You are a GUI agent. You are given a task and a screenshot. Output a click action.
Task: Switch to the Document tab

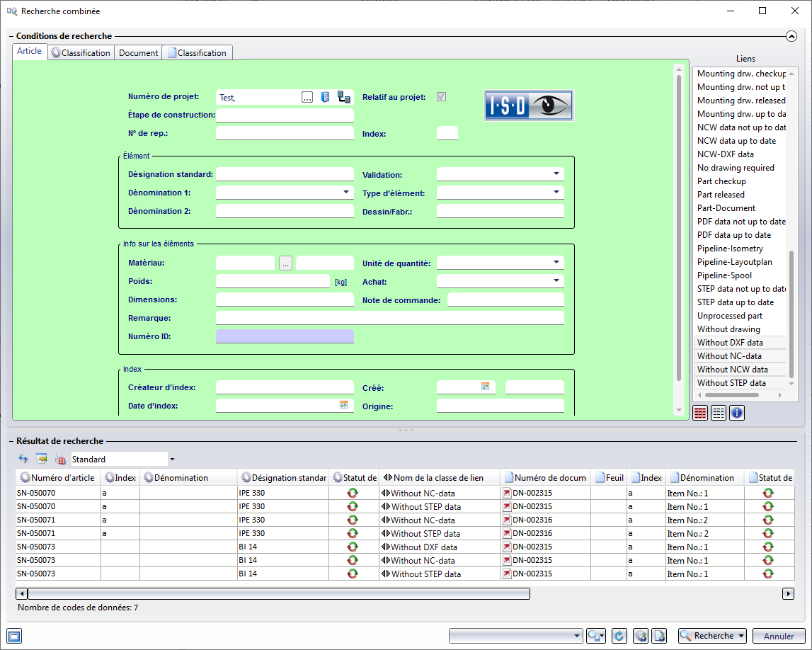point(138,53)
